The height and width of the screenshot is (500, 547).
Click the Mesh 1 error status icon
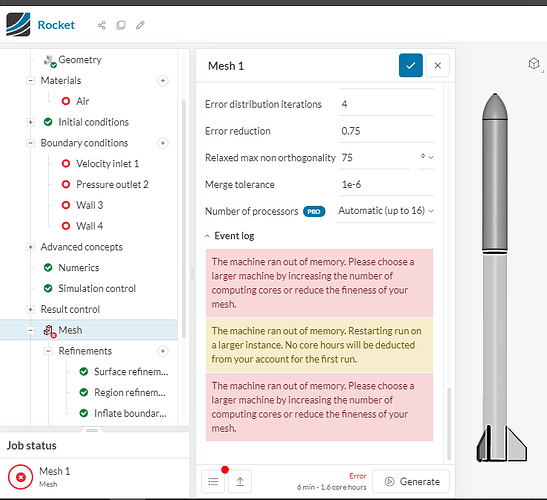[21, 477]
